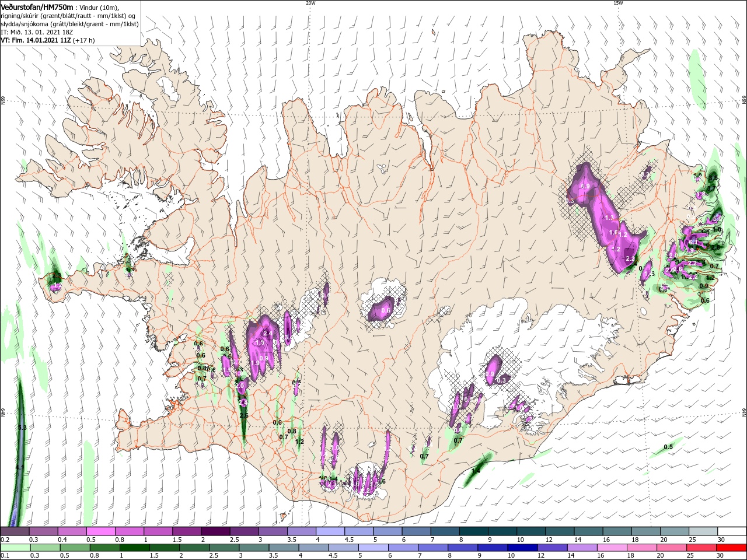Click the 0.4 label in the upper legend
This screenshot has height=560, width=747.
pos(61,540)
